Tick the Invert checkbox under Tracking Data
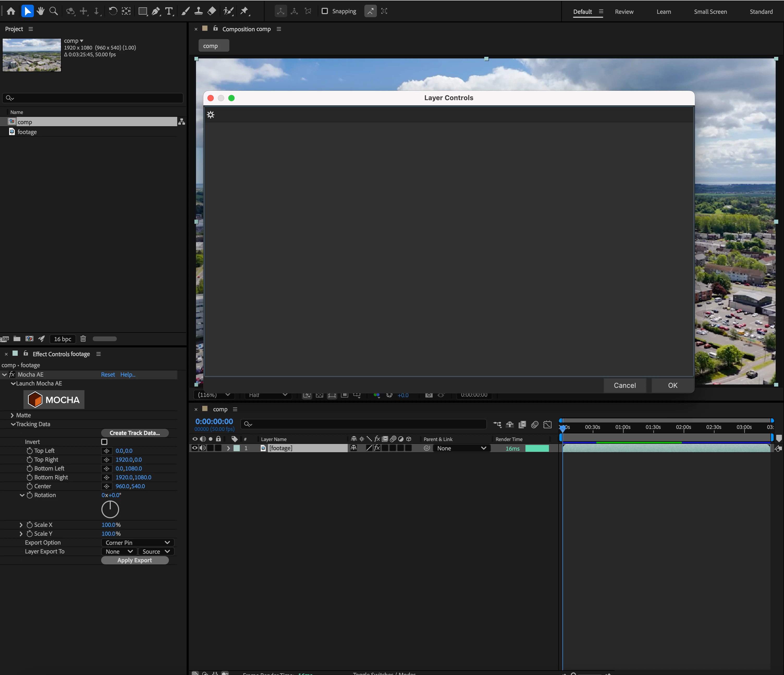 pyautogui.click(x=105, y=442)
